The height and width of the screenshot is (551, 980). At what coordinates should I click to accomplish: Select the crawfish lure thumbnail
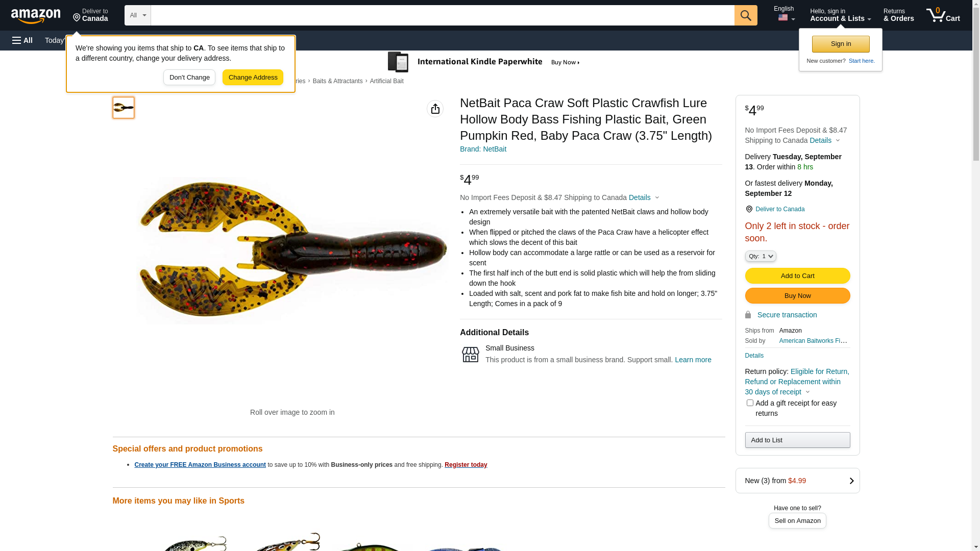(x=124, y=108)
